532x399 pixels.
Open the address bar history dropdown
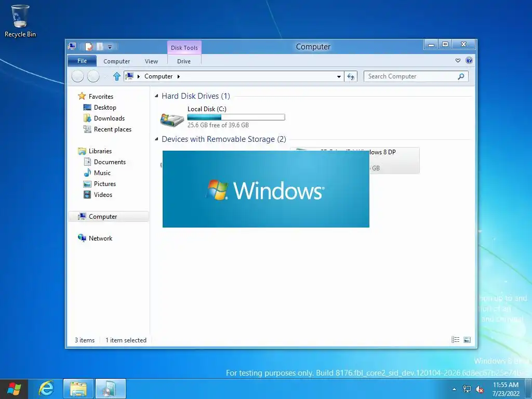coord(339,77)
